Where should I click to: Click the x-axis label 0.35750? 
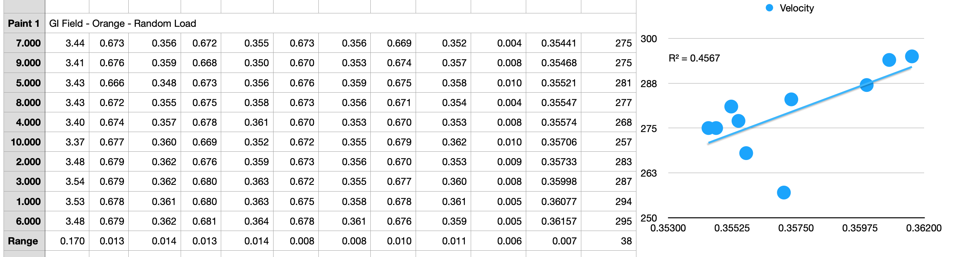pyautogui.click(x=796, y=228)
